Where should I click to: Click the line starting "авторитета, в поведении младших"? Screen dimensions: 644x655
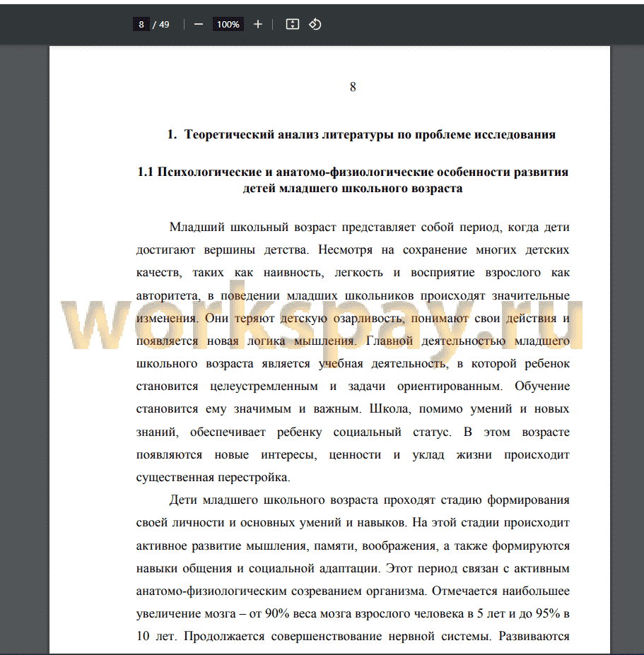[353, 295]
